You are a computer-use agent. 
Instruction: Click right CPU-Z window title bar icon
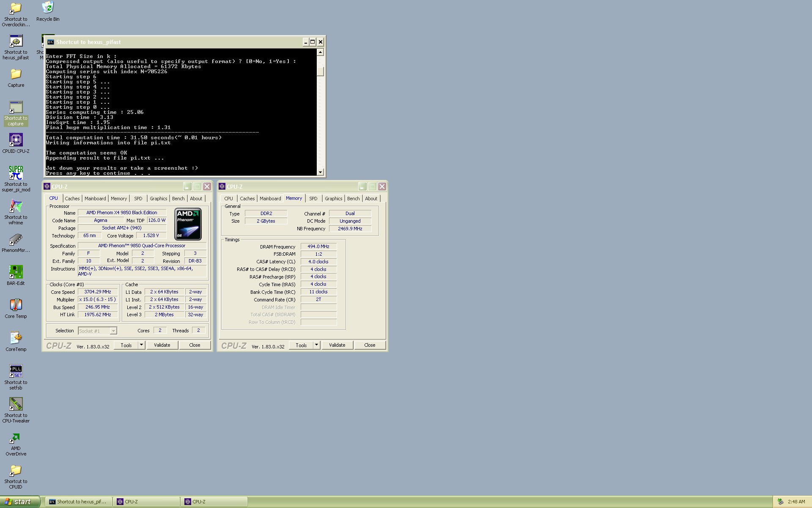point(222,186)
